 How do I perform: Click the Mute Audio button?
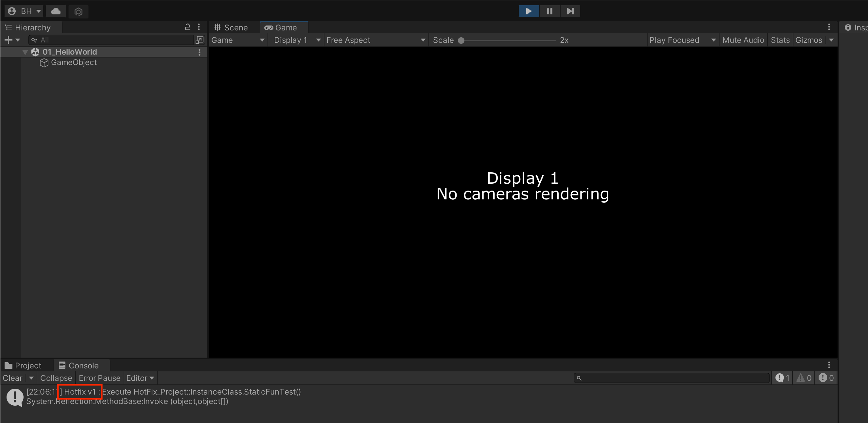tap(743, 40)
